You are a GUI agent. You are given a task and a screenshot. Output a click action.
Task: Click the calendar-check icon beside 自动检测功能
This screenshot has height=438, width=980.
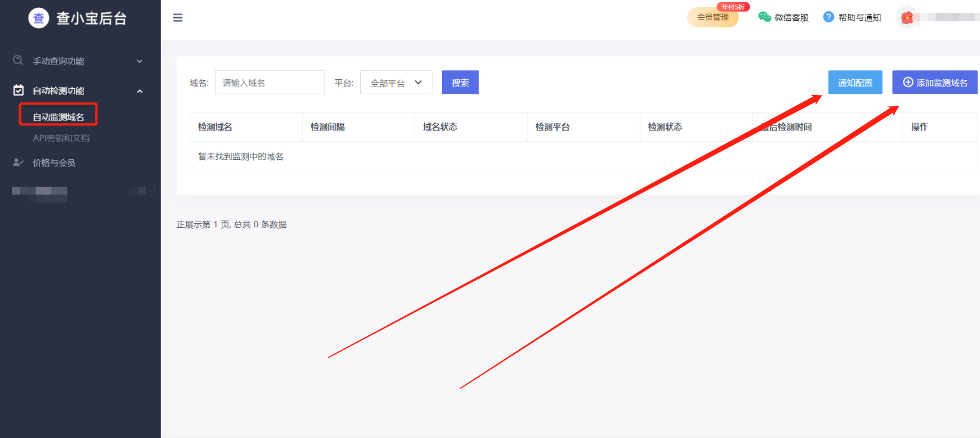point(18,90)
